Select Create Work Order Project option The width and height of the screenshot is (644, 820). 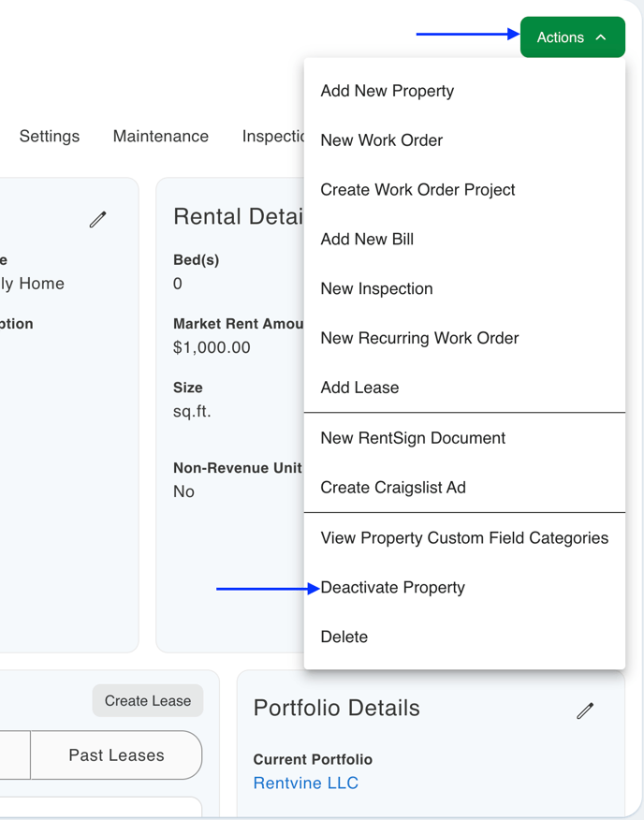tap(417, 189)
